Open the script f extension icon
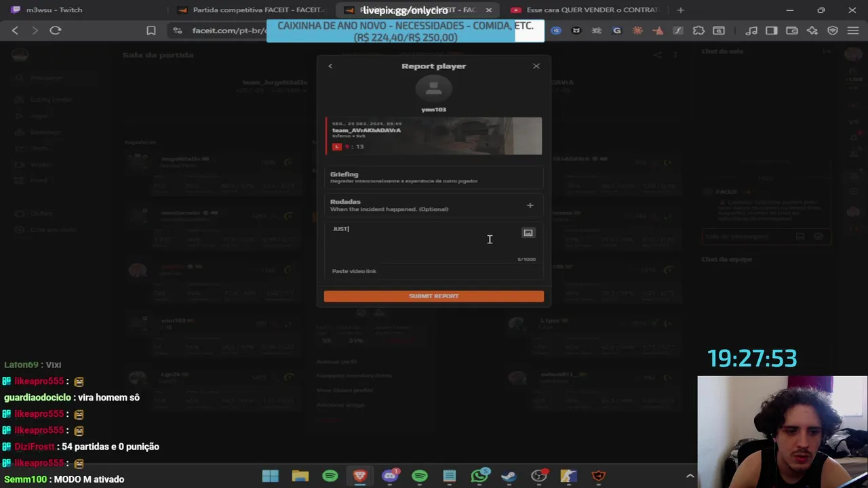 click(x=677, y=30)
